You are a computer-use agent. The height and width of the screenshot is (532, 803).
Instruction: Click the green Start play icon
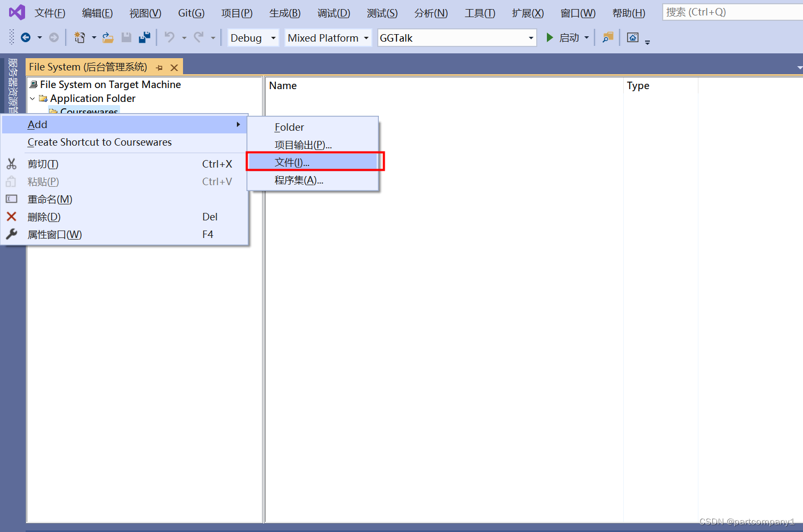(550, 37)
